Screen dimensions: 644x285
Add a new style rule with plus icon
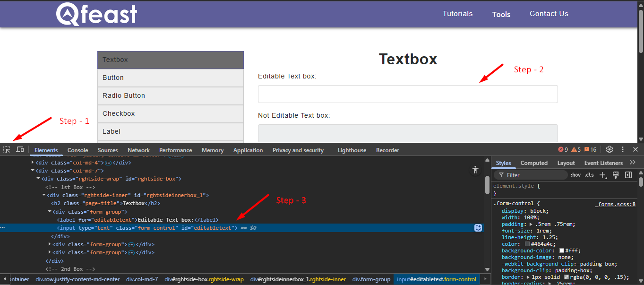point(603,175)
